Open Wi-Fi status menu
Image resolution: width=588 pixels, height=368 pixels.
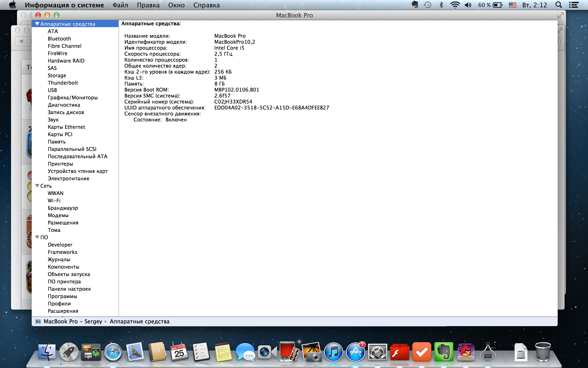pos(455,5)
